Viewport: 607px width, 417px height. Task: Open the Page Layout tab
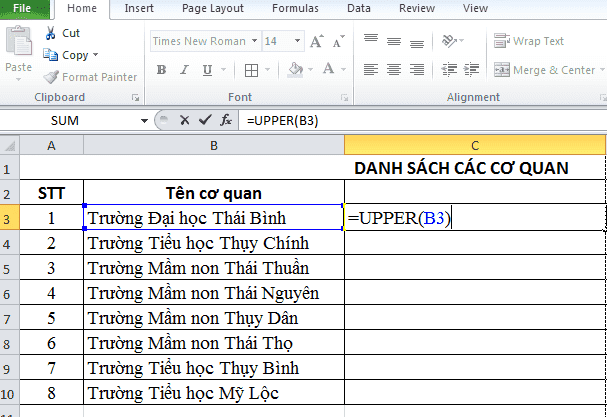[x=214, y=8]
